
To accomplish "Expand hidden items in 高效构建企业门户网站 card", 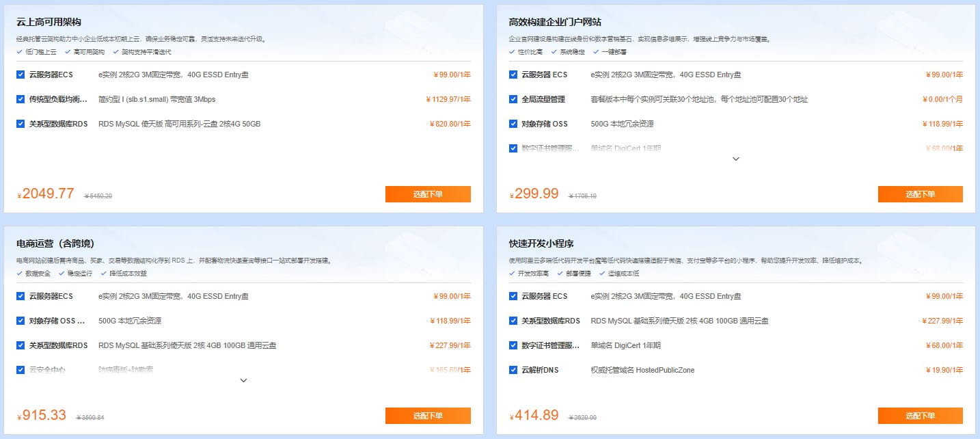I will [735, 159].
